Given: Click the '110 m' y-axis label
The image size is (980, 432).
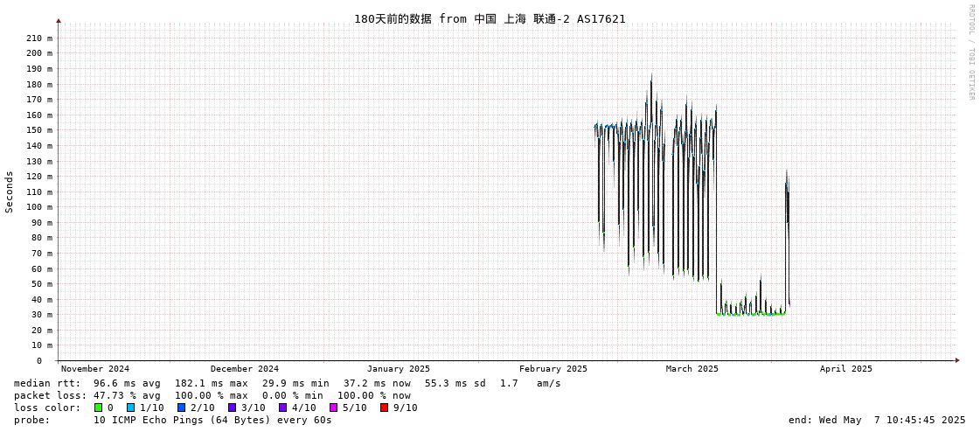Looking at the screenshot, I should click(x=39, y=192).
